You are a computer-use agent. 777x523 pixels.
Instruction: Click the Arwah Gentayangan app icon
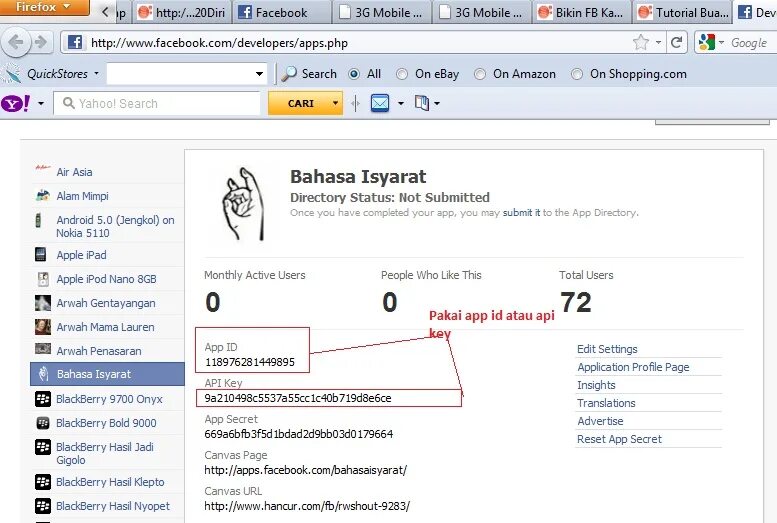pos(43,302)
